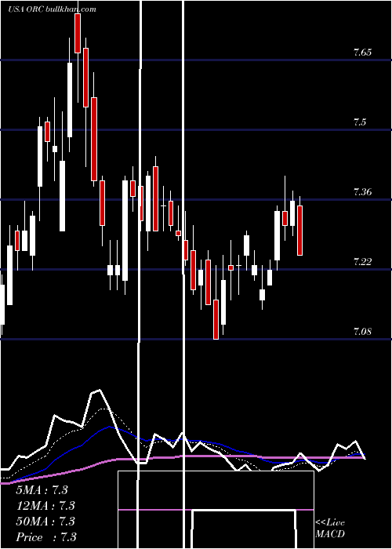Click the lowest red candle touching 7.08
The image size is (392, 549).
216,319
